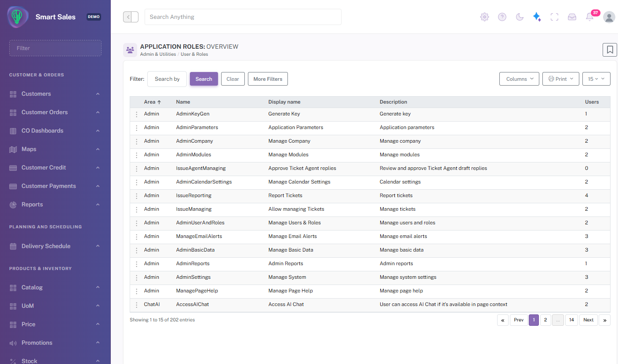Go to page 2 of results
The height and width of the screenshot is (364, 618).
pos(545,320)
